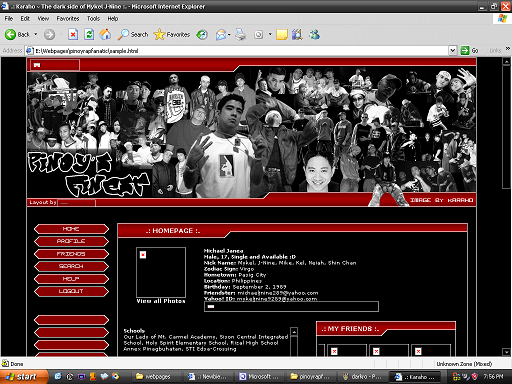
Task: Click the page scrollbar down arrow
Action: point(506,352)
